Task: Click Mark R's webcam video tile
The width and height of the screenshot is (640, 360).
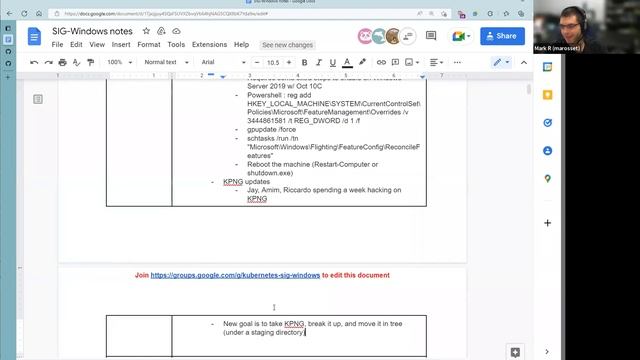Action: [587, 27]
